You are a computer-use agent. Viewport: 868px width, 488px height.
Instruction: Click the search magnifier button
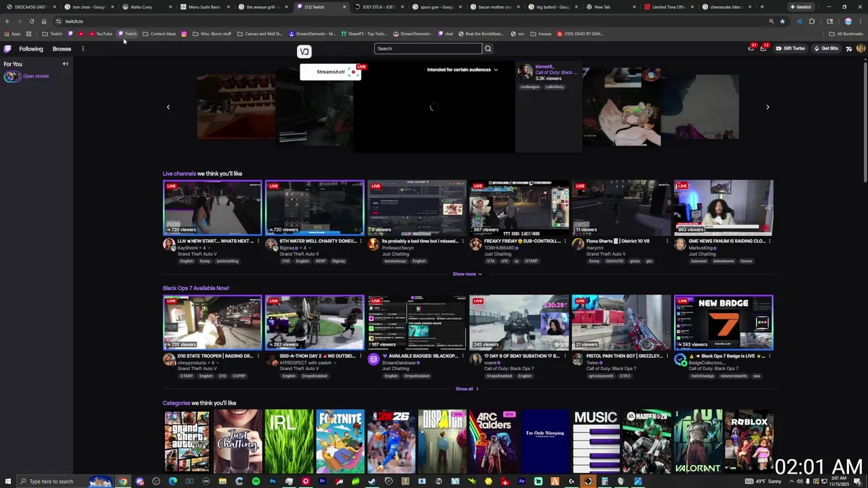pyautogui.click(x=488, y=49)
